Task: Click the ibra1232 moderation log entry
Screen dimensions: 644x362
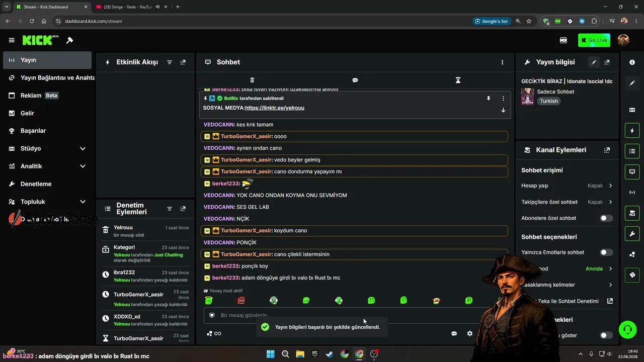Action: [x=145, y=276]
